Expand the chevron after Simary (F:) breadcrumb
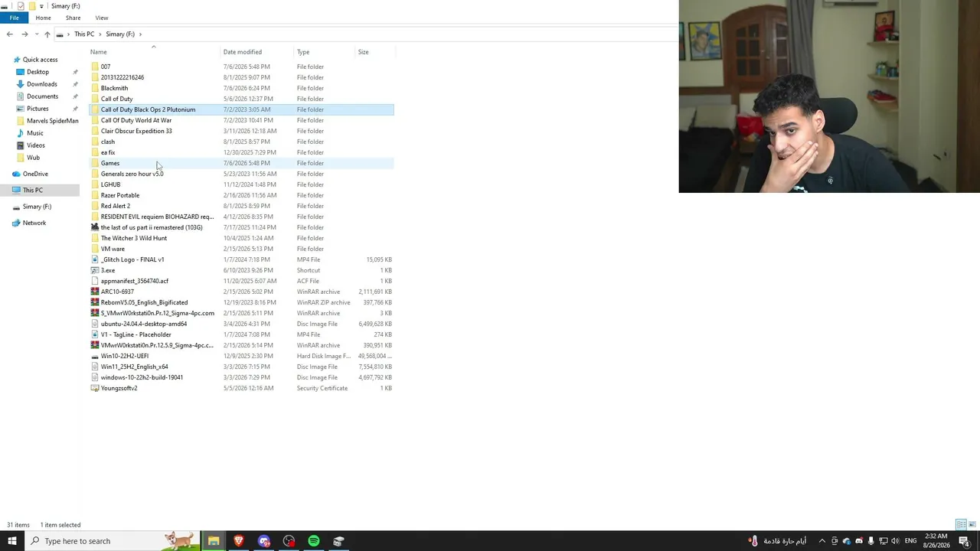Screen dimensions: 980x551 [141, 34]
